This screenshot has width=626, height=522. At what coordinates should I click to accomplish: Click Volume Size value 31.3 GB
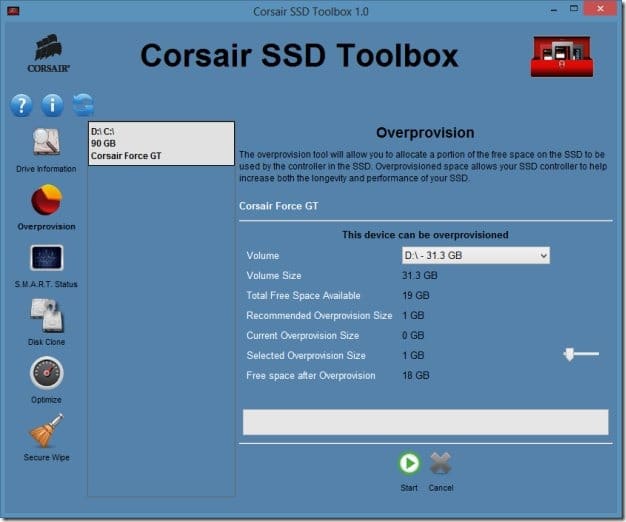click(x=420, y=275)
